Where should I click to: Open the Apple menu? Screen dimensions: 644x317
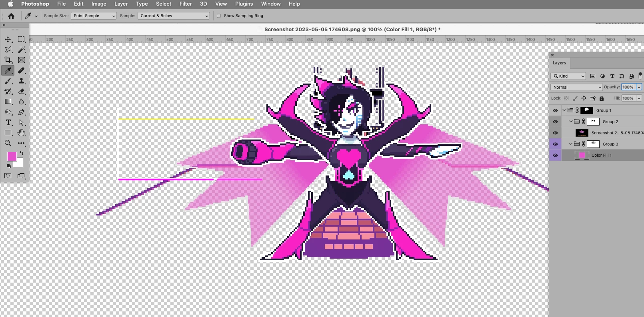point(11,4)
